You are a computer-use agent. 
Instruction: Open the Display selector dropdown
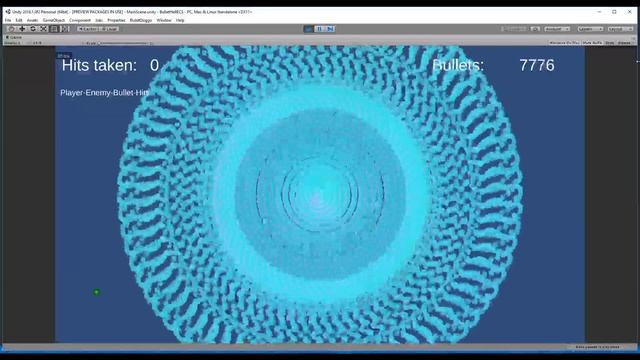(x=13, y=43)
